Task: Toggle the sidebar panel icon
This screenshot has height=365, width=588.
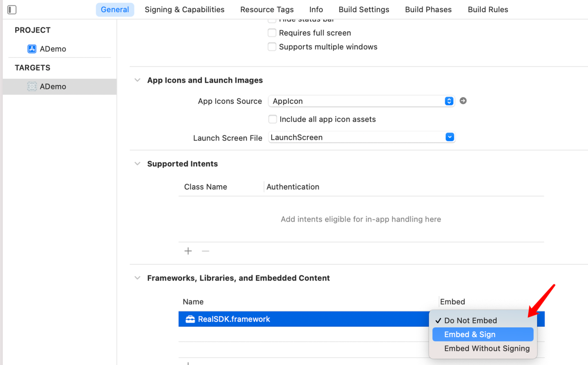Action: coord(12,9)
